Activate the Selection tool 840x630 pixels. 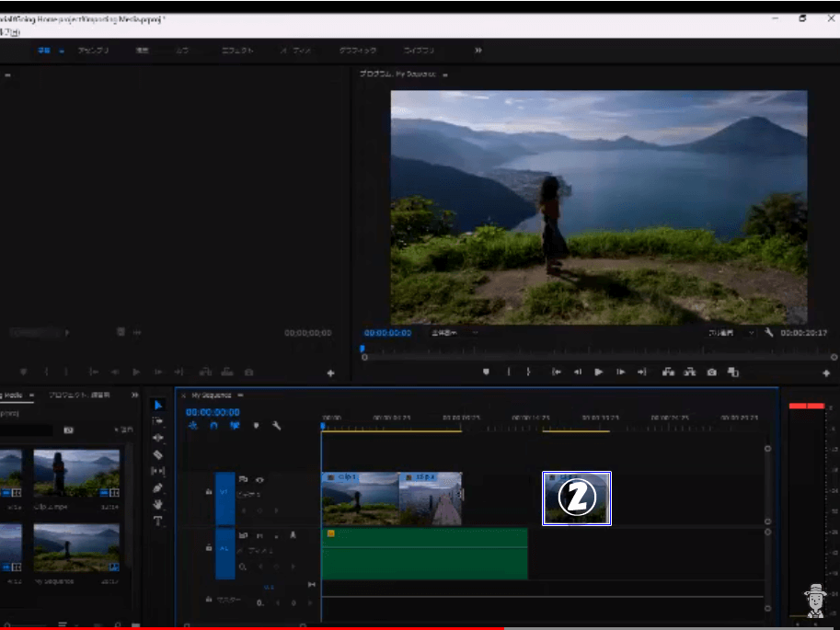[158, 405]
